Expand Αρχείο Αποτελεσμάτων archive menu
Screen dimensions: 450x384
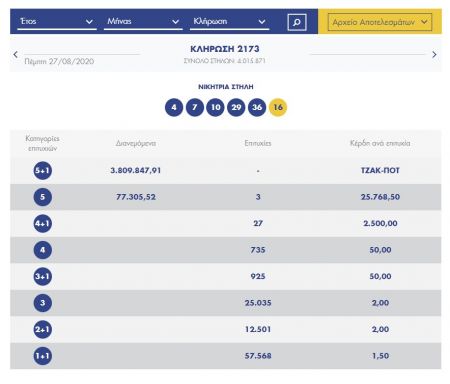click(380, 22)
